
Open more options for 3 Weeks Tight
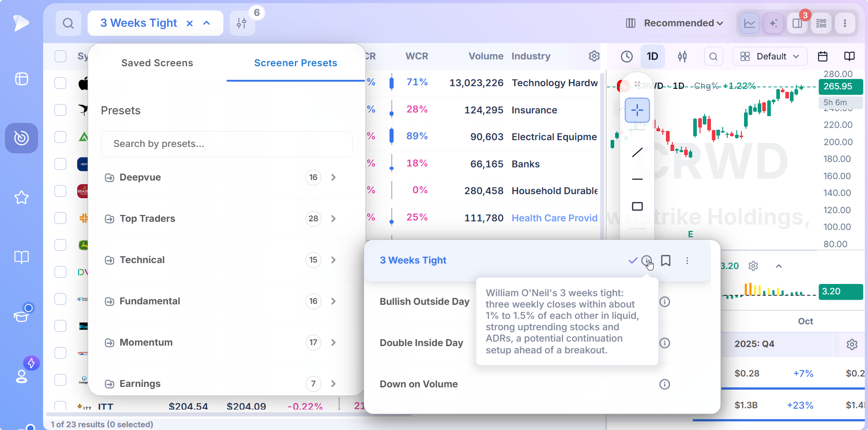tap(687, 261)
